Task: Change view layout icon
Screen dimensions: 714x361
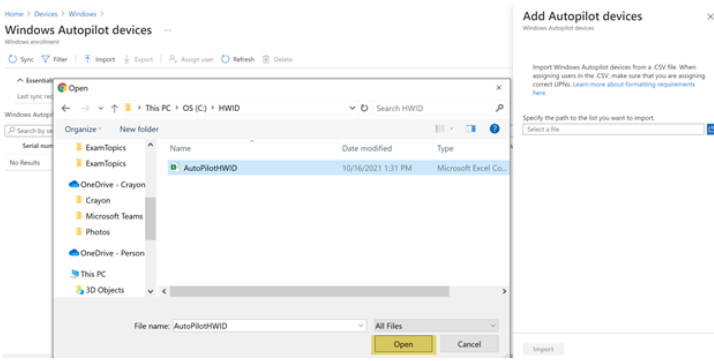Action: click(440, 129)
